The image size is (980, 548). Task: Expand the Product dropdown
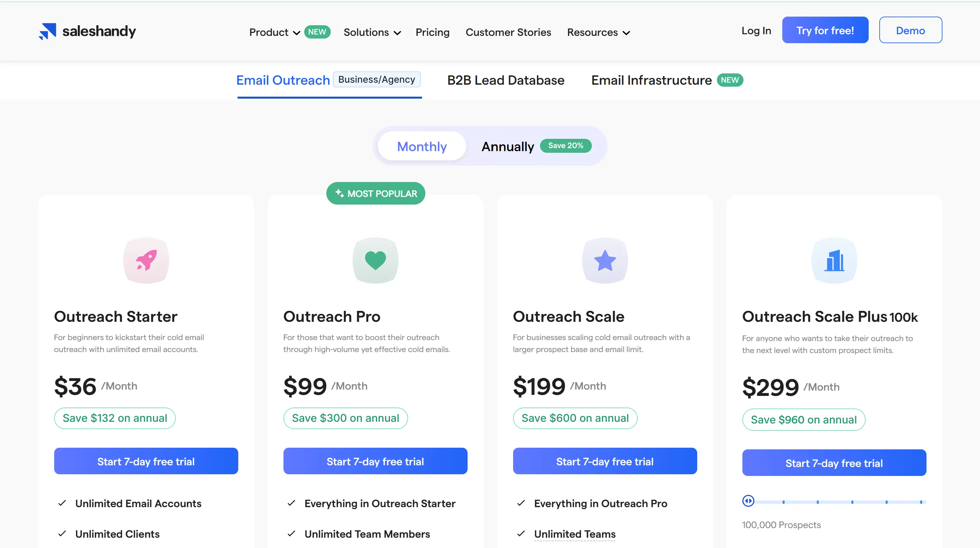(274, 32)
